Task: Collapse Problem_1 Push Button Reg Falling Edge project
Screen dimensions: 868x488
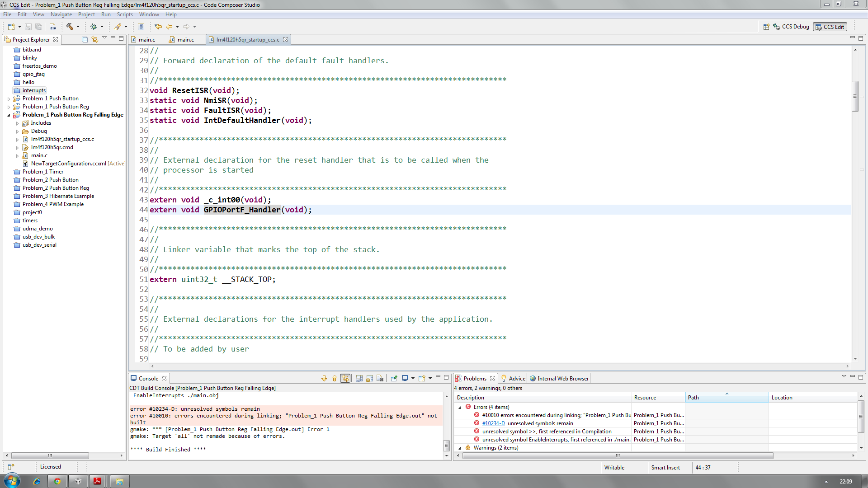Action: click(x=9, y=115)
